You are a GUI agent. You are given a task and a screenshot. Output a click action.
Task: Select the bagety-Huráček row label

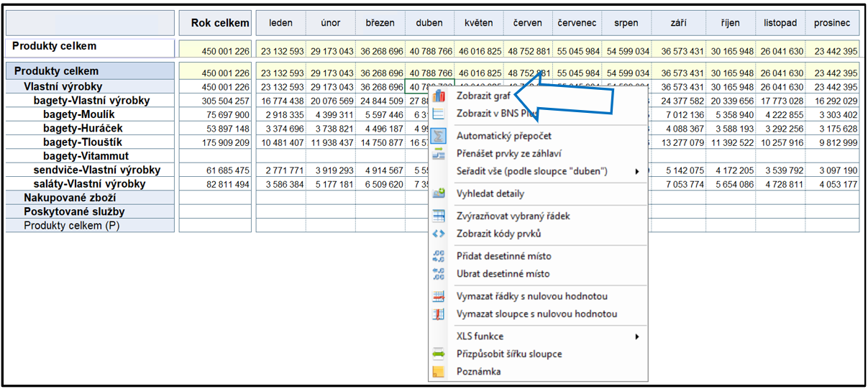[x=91, y=128]
